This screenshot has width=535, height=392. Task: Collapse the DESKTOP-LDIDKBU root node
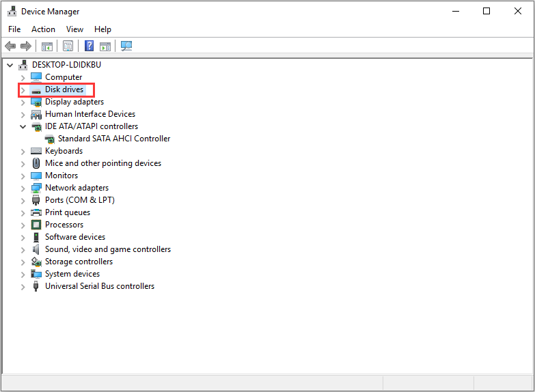(x=10, y=65)
